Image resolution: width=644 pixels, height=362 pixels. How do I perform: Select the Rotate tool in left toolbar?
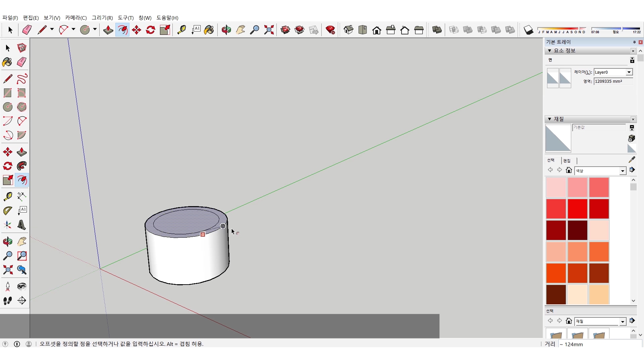pyautogui.click(x=8, y=166)
